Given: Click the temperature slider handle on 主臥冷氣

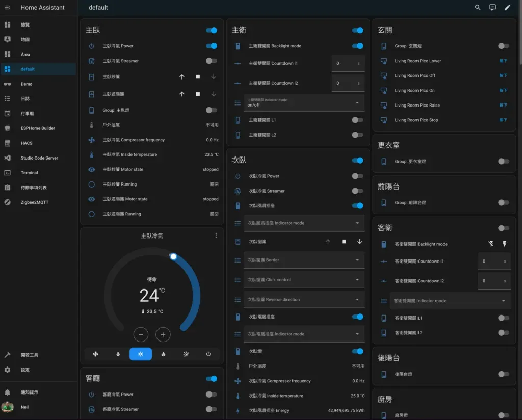Looking at the screenshot, I should point(173,257).
